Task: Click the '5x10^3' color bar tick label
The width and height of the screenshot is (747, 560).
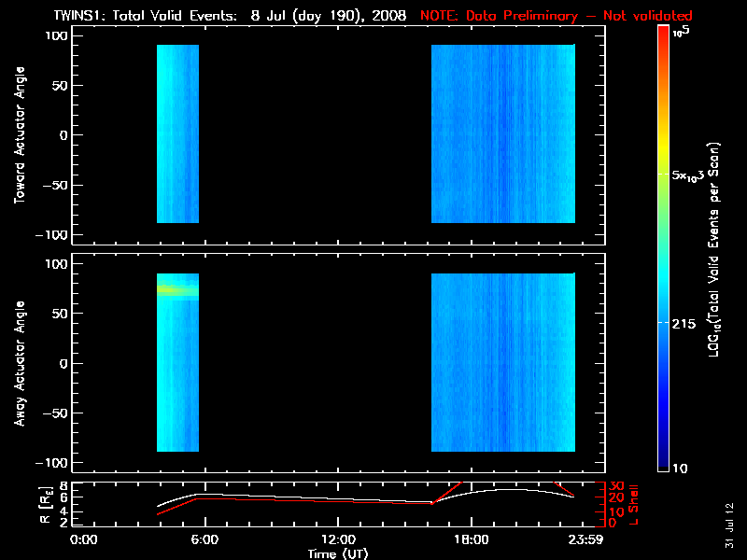Action: 688,175
